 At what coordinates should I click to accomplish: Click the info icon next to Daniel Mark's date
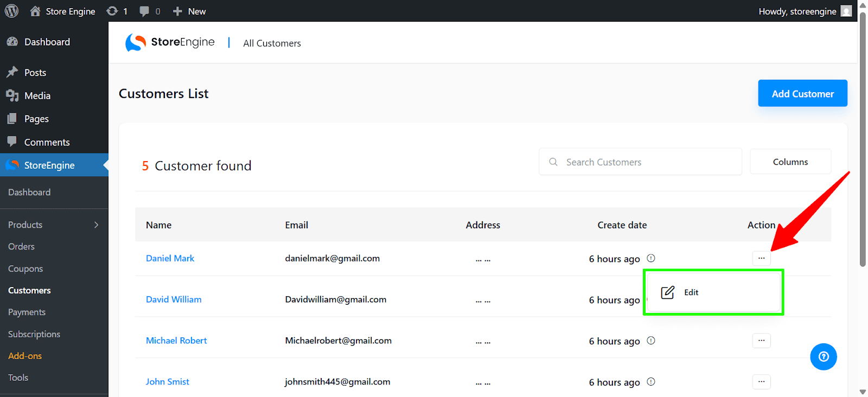[651, 258]
